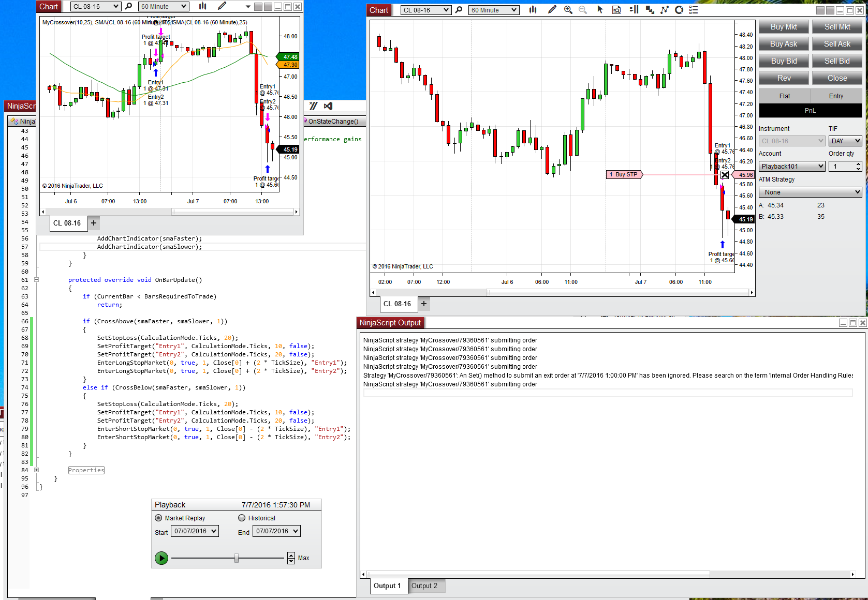Image resolution: width=868 pixels, height=600 pixels.
Task: Change instrument dropdown in right chart
Action: tap(426, 10)
